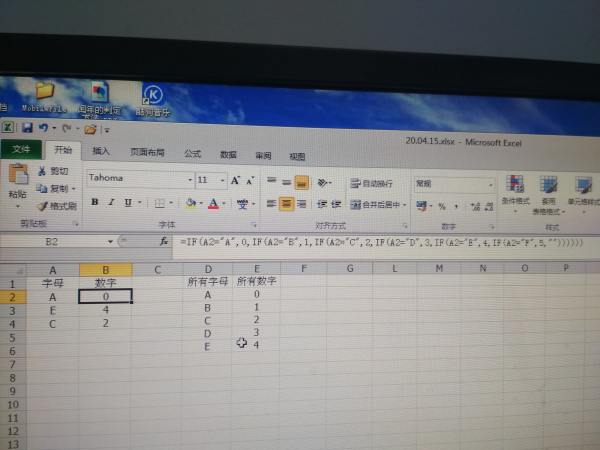This screenshot has height=450, width=600.
Task: Open Format as Table gallery
Action: coord(548,194)
